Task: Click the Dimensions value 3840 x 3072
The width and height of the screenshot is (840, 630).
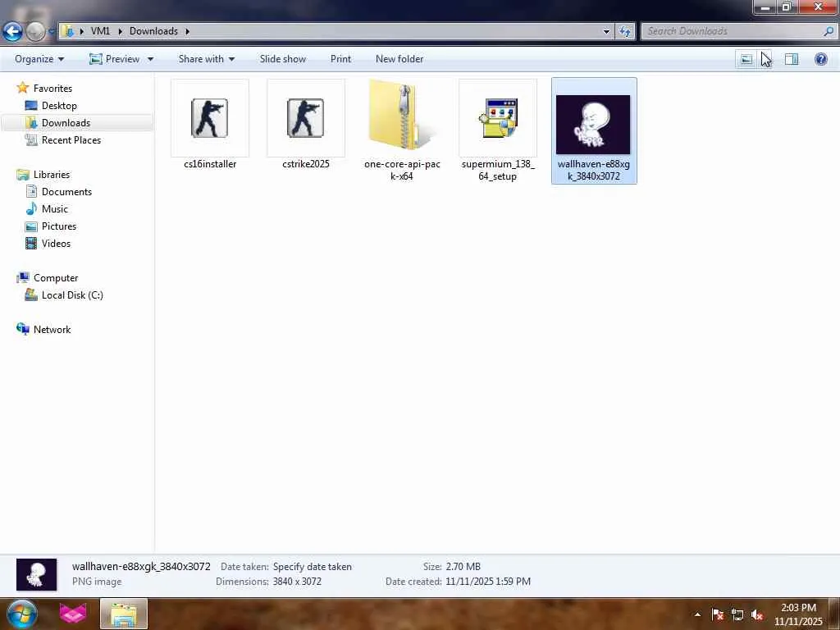Action: tap(297, 582)
